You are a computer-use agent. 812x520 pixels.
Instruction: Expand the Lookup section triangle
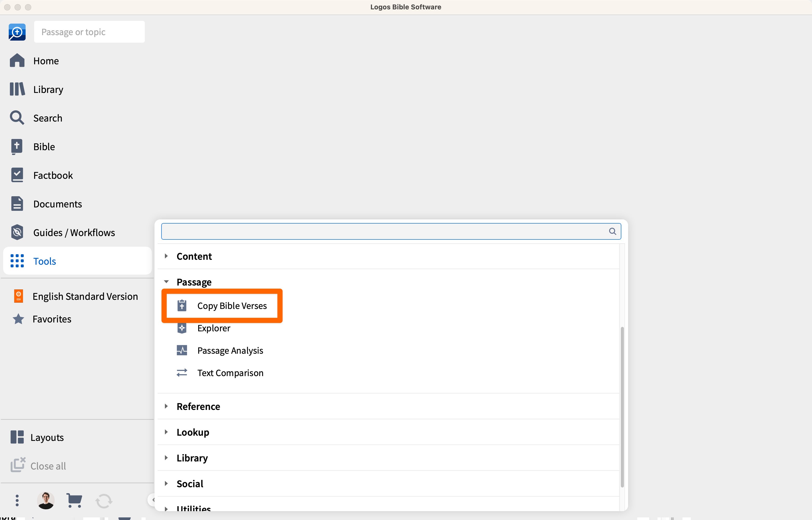[166, 432]
